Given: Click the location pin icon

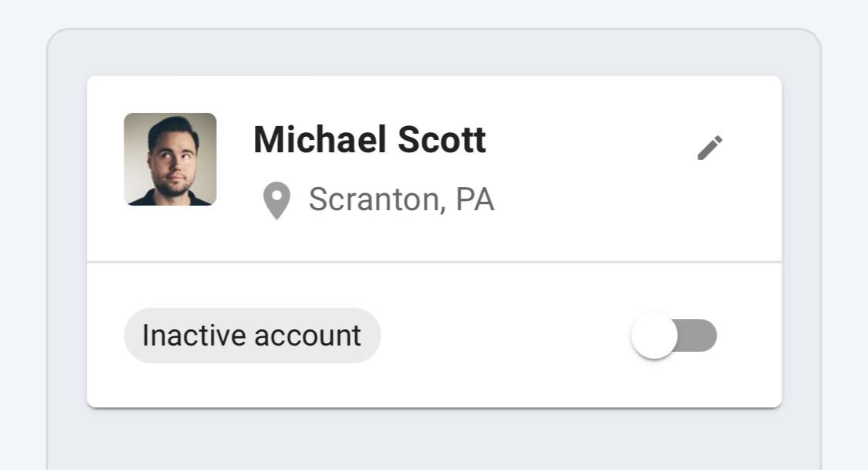Looking at the screenshot, I should pyautogui.click(x=276, y=201).
